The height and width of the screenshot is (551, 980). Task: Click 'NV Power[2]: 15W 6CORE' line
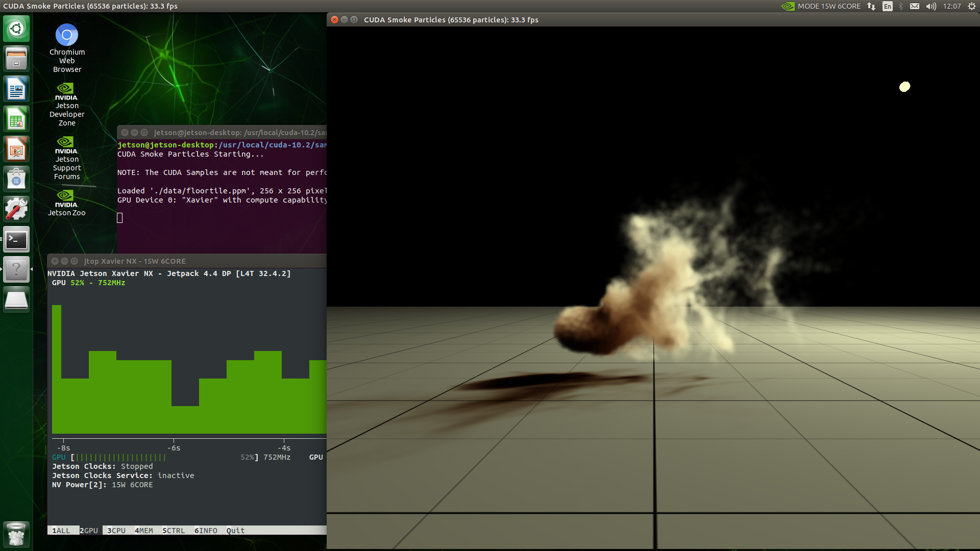pyautogui.click(x=102, y=485)
